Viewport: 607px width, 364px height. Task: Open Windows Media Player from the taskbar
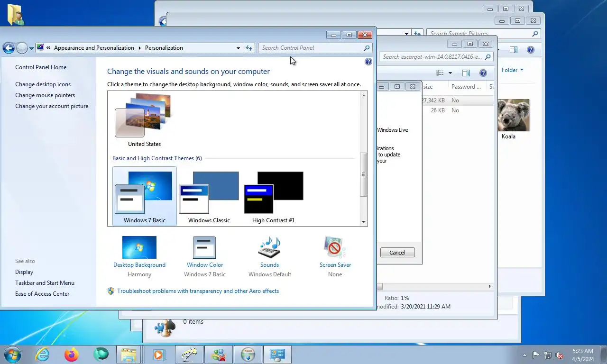click(159, 355)
